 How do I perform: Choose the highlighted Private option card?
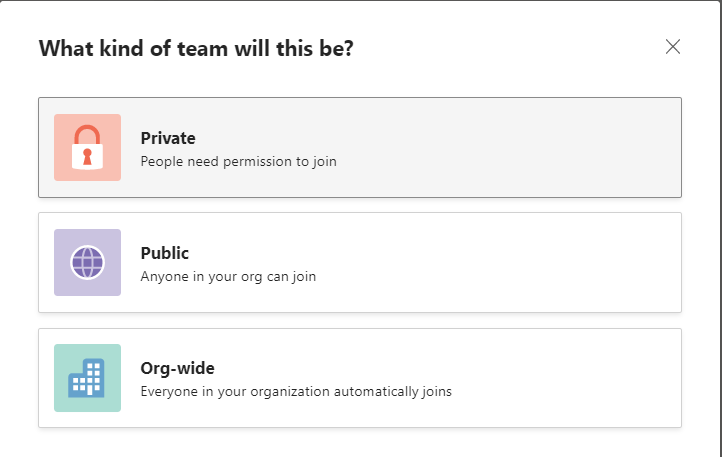pyautogui.click(x=360, y=147)
